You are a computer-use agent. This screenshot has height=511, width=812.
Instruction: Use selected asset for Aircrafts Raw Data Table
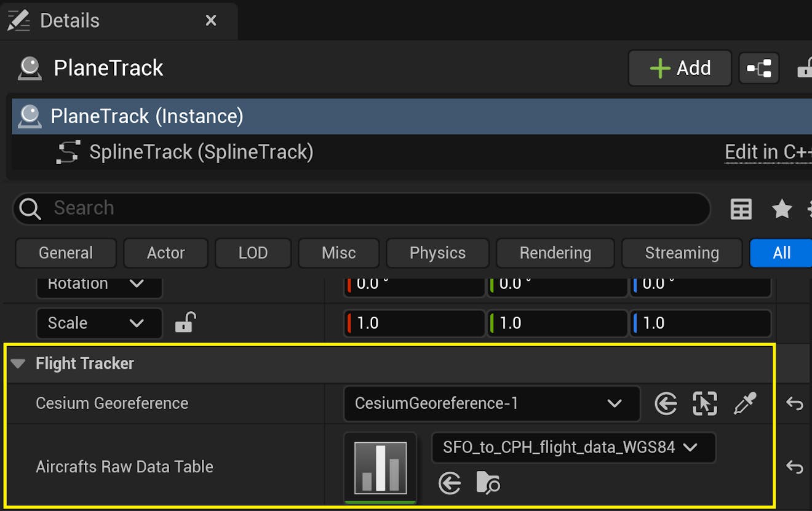click(450, 484)
